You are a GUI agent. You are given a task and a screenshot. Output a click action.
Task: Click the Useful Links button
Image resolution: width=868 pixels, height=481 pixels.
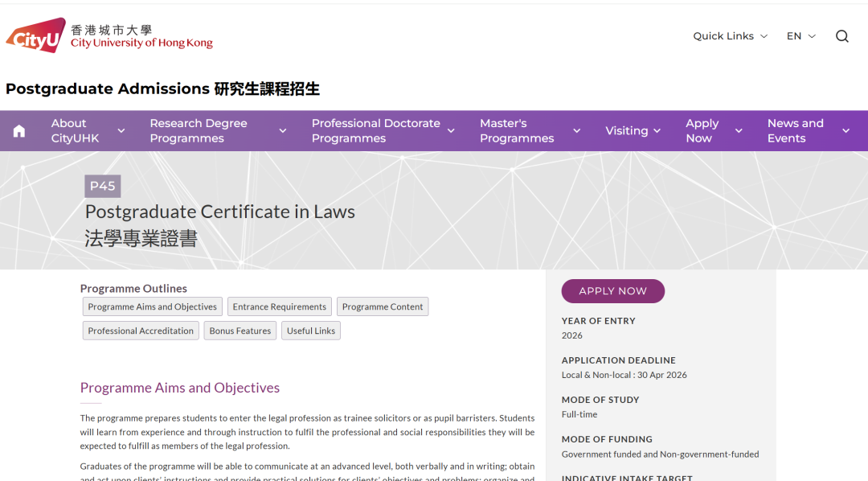[x=311, y=331]
